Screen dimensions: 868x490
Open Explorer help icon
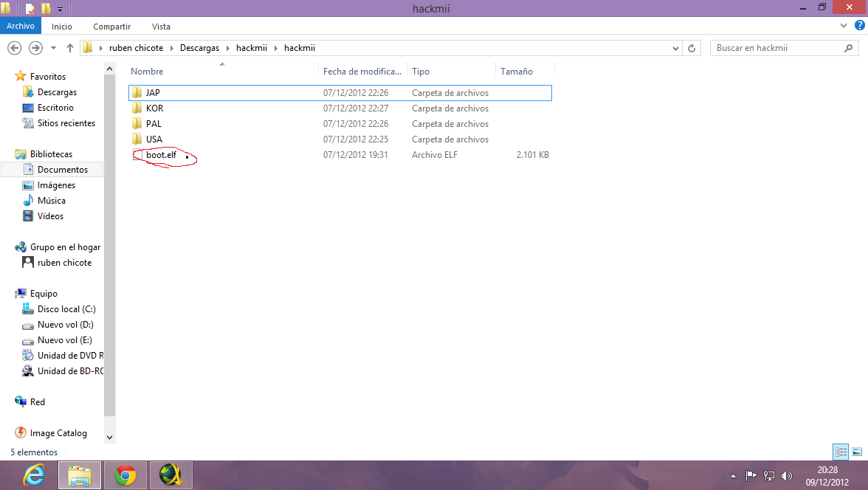coord(860,26)
